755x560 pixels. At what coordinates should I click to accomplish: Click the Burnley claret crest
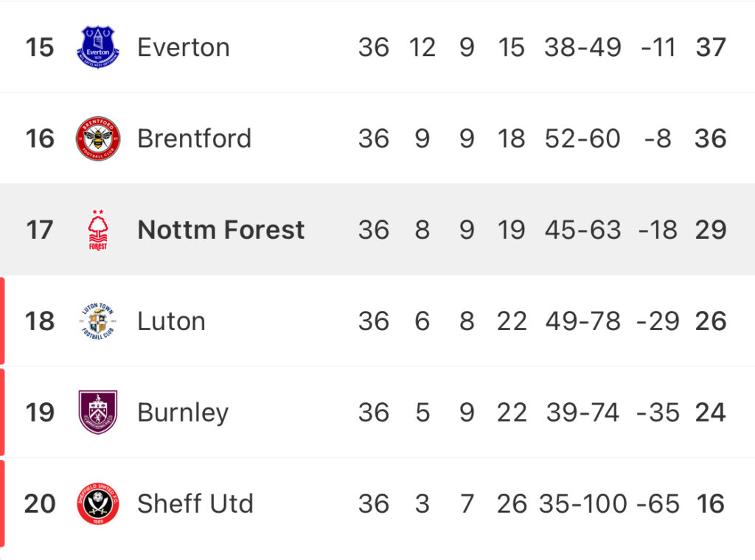[98, 413]
